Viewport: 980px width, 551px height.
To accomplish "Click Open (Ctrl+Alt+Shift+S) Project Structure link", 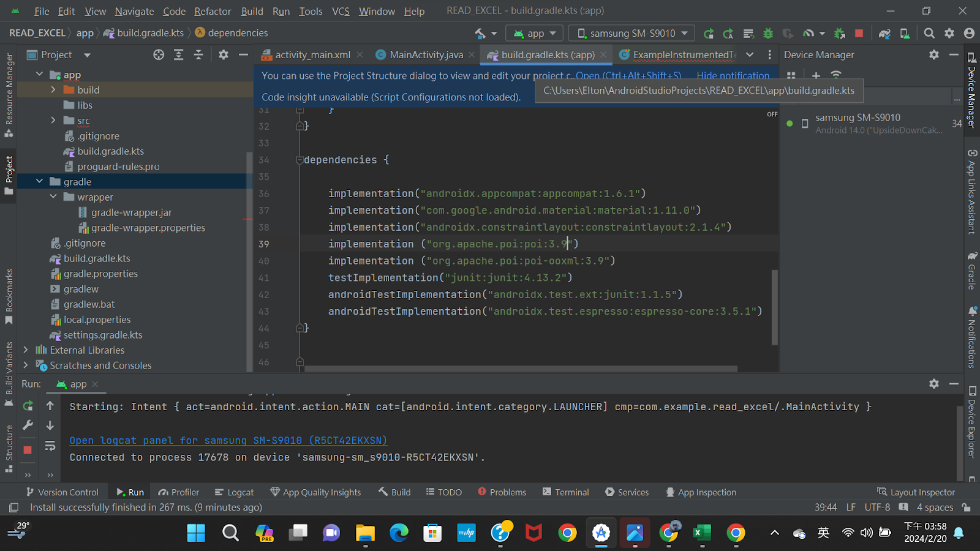I will 628,76.
